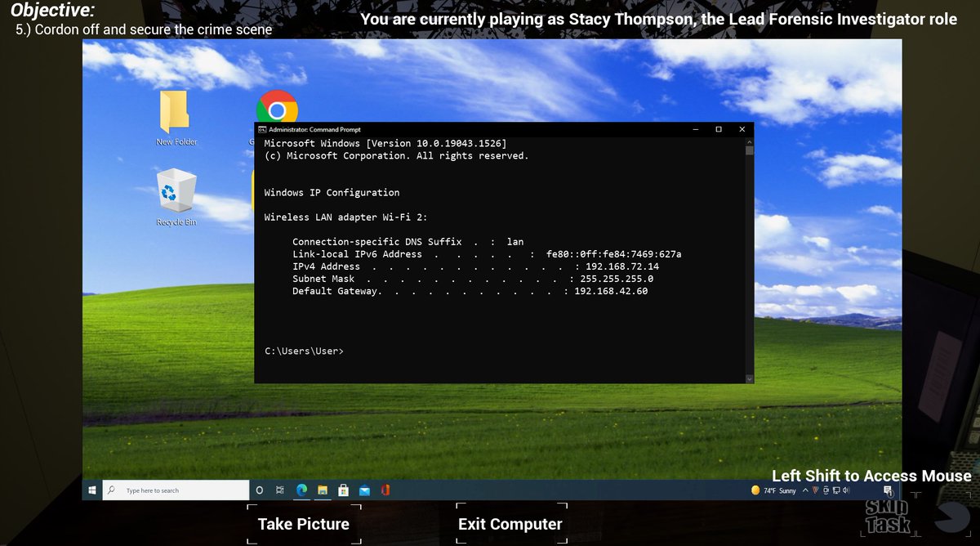Open Cortana on the taskbar
The width and height of the screenshot is (980, 546).
click(x=260, y=490)
